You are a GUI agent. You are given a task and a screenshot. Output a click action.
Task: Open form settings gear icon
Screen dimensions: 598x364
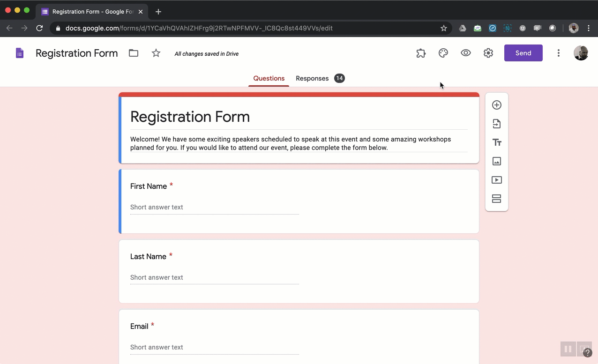(488, 53)
